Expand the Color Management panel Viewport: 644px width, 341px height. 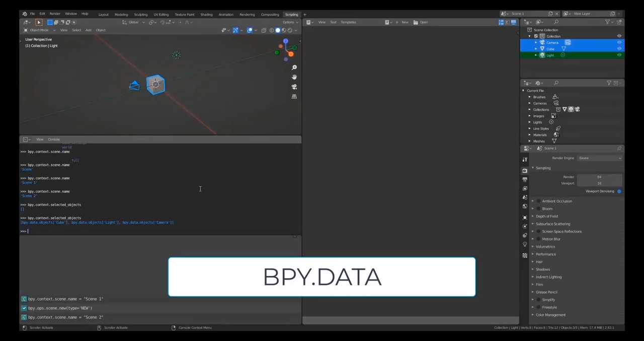(x=533, y=315)
